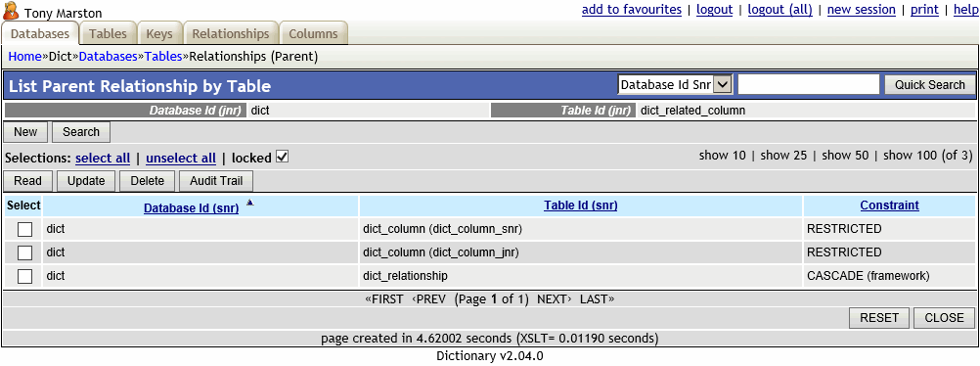Click LAST» pagination text

[597, 299]
